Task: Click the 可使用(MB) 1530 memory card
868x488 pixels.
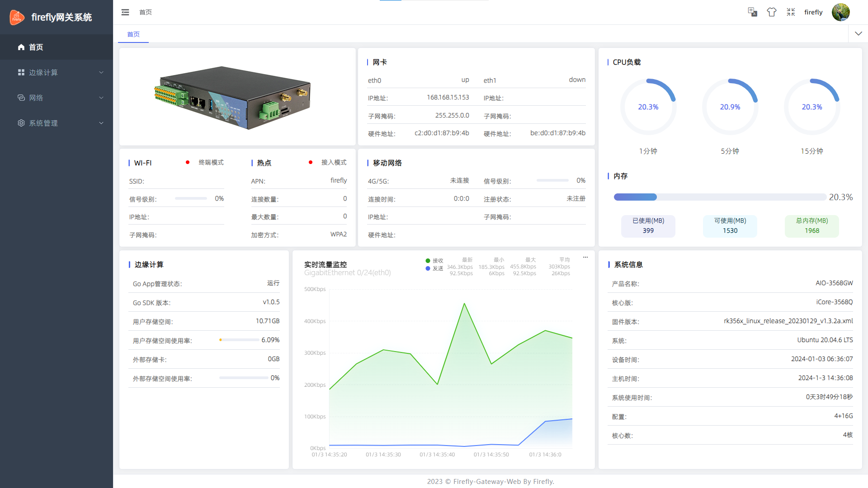Action: pyautogui.click(x=730, y=226)
